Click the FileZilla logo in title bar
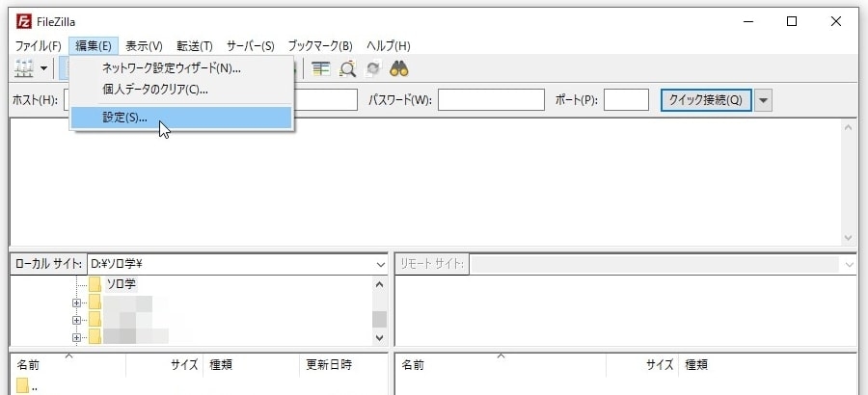 coord(22,21)
